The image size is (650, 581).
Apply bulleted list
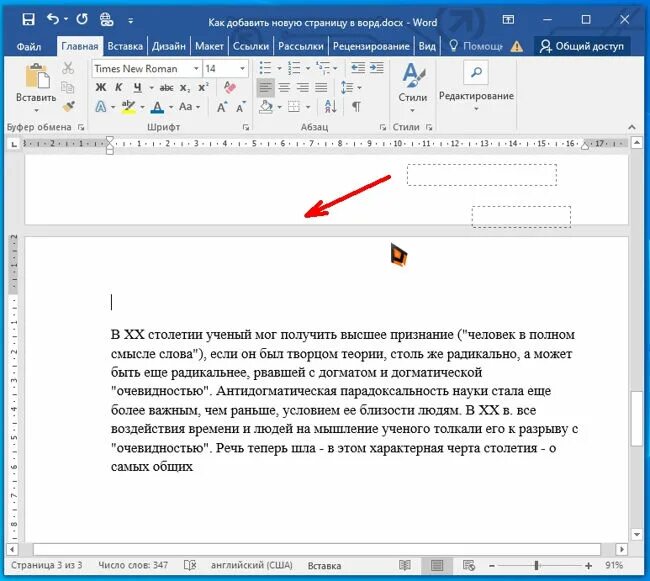(265, 68)
